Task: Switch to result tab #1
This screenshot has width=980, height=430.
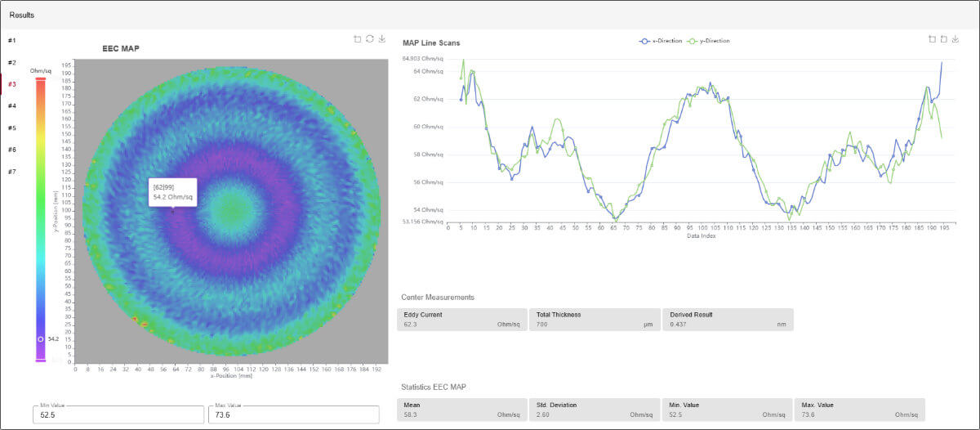Action: click(11, 40)
